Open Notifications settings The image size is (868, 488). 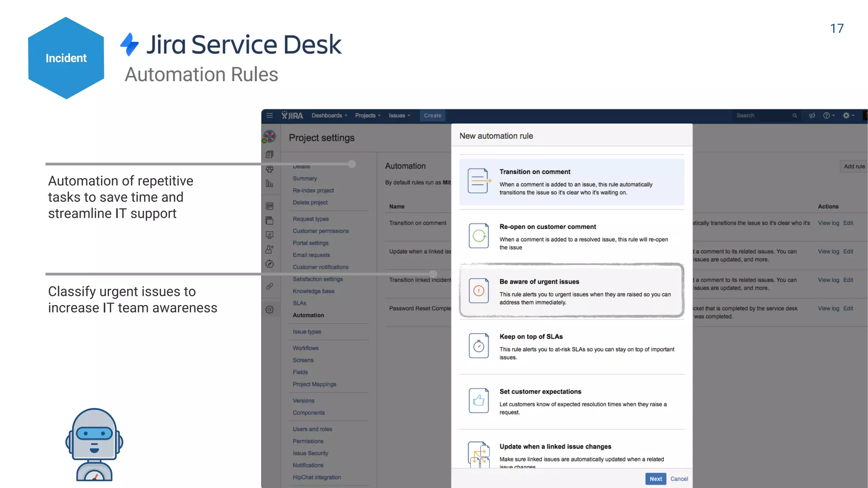308,465
